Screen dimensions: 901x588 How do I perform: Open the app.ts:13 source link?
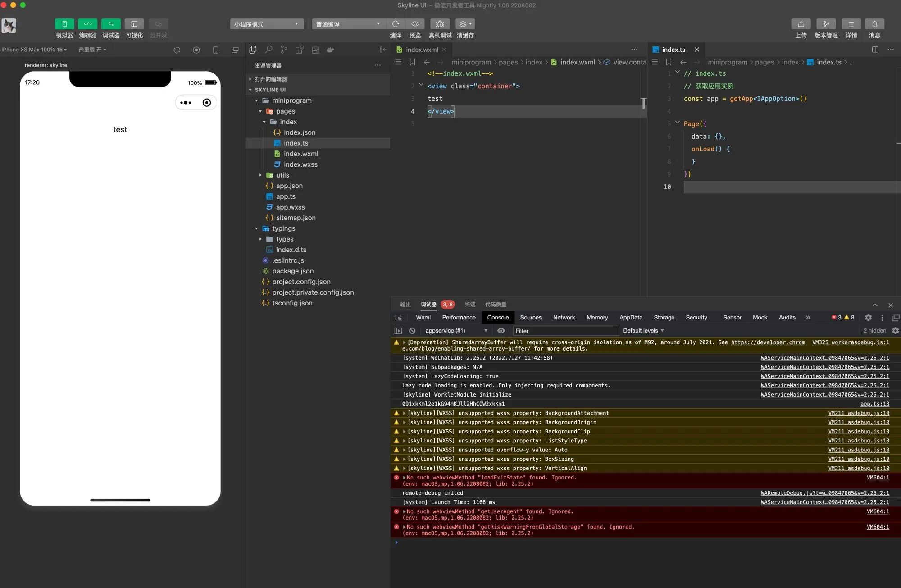(x=874, y=404)
